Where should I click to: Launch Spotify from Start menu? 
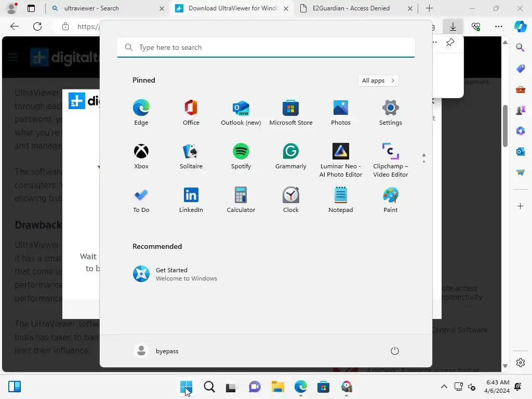241,156
